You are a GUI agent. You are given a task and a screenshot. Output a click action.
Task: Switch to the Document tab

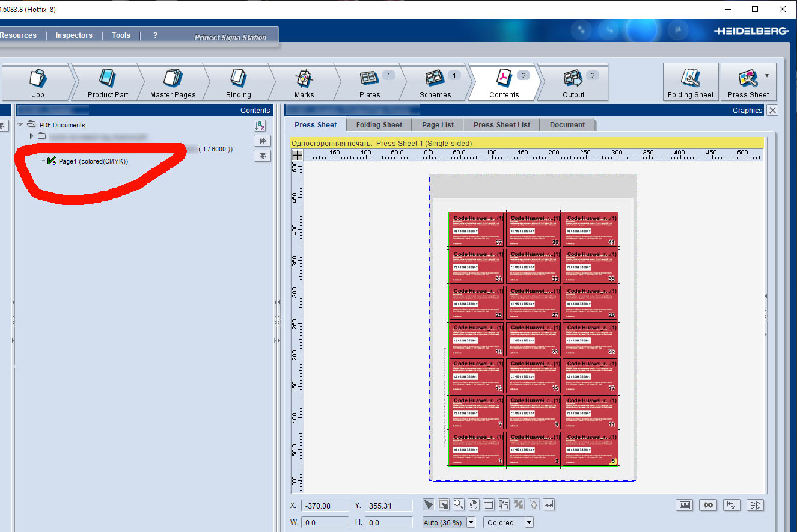coord(567,125)
